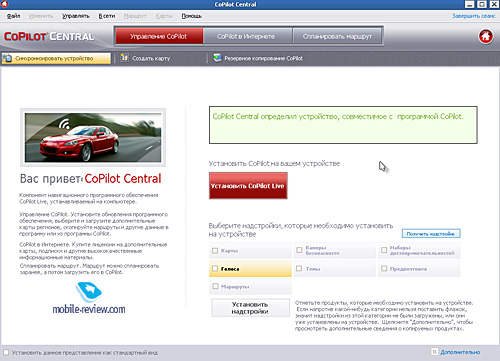Toggle the Карты add-on checkbox
Image resolution: width=500 pixels, height=361 pixels.
point(215,250)
